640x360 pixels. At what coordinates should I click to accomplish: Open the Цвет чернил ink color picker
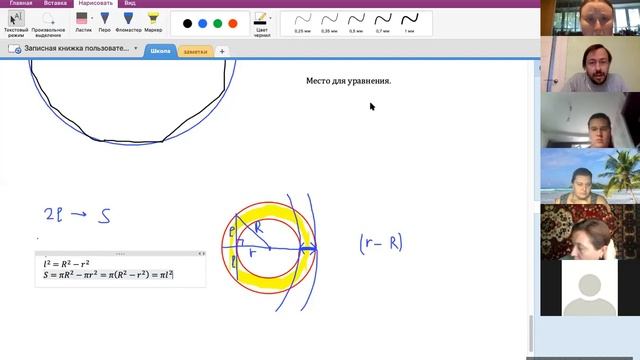coord(261,24)
